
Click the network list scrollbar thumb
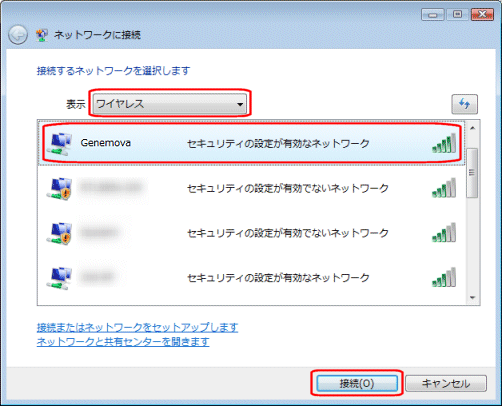472,173
